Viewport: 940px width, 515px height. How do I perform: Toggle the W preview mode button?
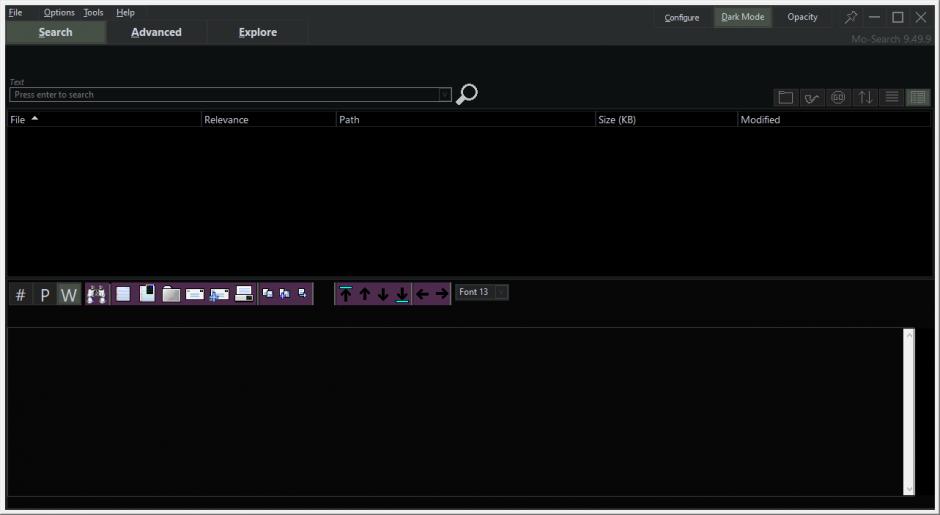pyautogui.click(x=69, y=294)
